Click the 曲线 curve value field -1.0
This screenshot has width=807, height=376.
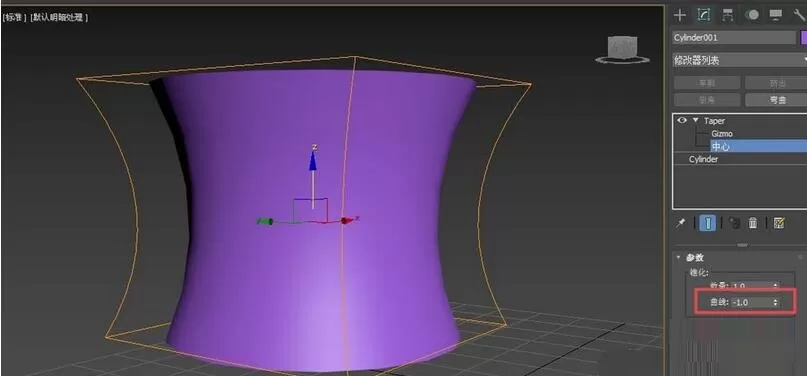[x=751, y=302]
